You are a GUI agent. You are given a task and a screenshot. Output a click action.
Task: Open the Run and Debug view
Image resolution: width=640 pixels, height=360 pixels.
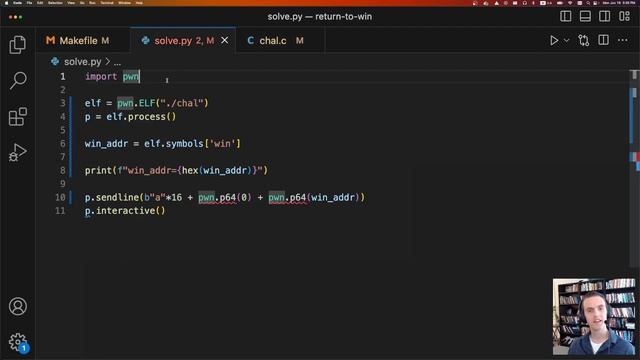tap(18, 153)
